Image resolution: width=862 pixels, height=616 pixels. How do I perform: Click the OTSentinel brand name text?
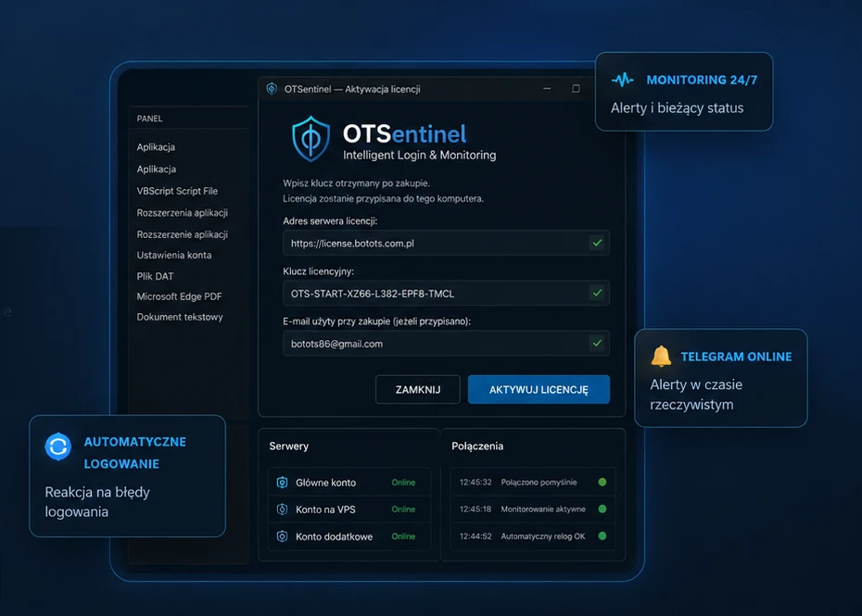tap(405, 133)
